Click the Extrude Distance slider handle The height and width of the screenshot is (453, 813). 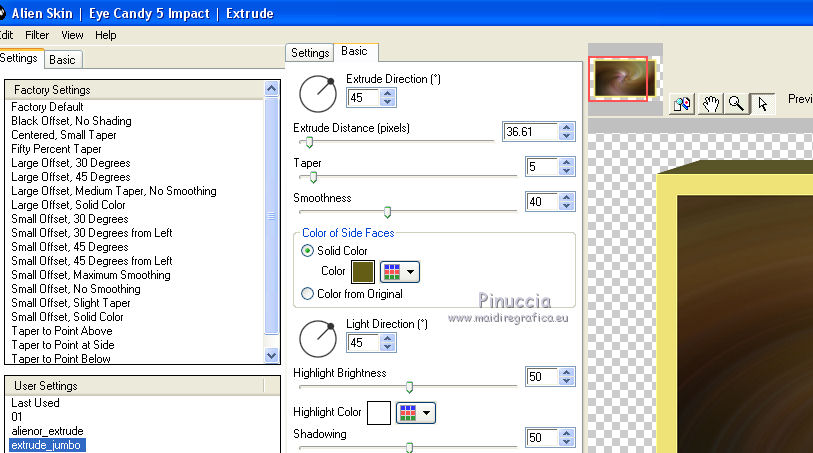click(309, 142)
